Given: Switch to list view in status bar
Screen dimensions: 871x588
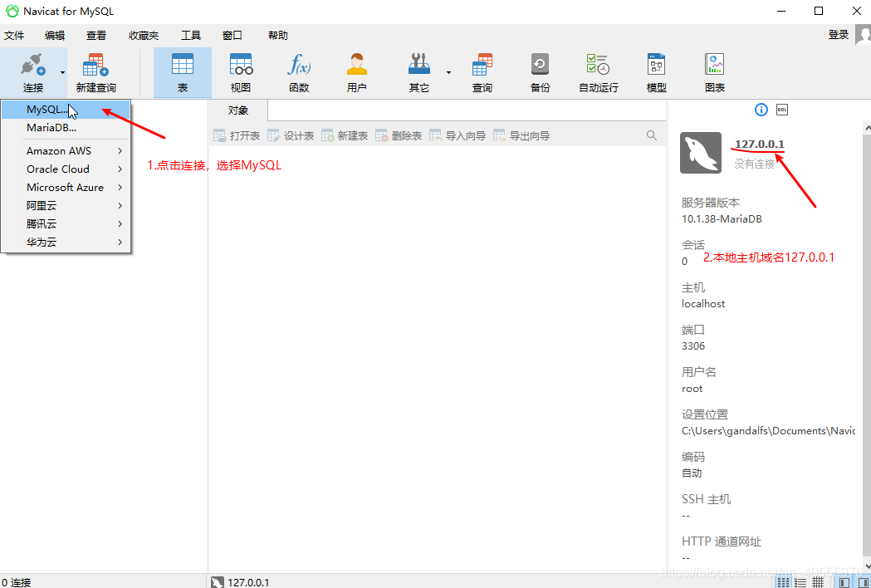Looking at the screenshot, I should (x=800, y=582).
